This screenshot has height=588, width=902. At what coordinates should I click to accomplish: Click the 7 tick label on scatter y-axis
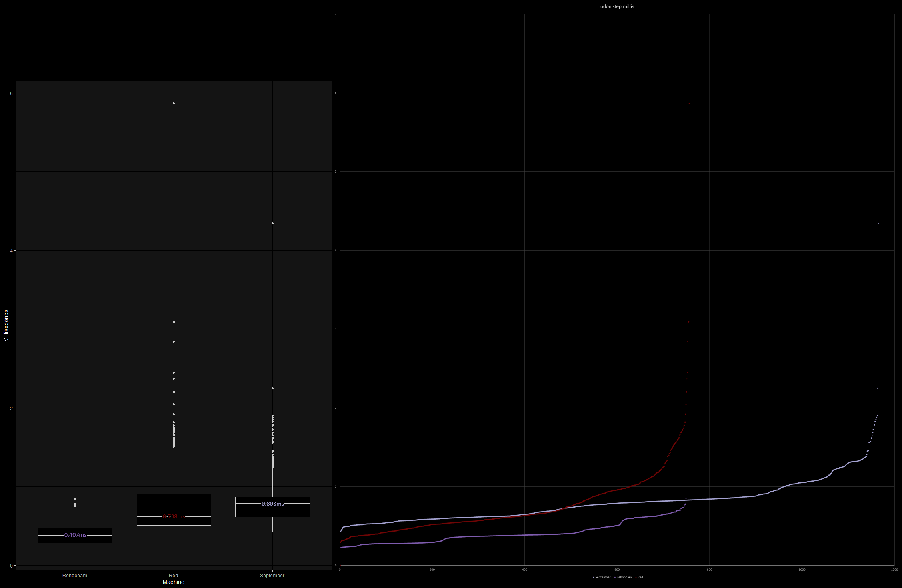pyautogui.click(x=336, y=14)
